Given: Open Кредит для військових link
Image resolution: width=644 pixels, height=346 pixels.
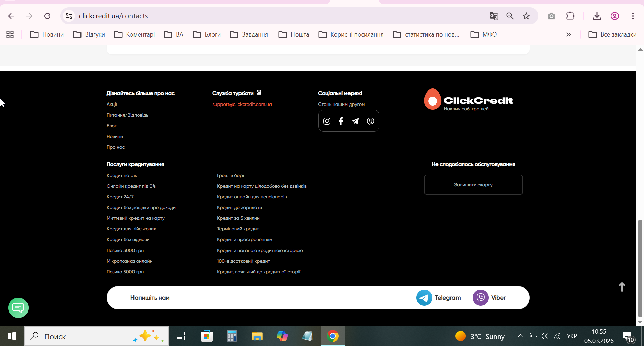Looking at the screenshot, I should tap(131, 229).
